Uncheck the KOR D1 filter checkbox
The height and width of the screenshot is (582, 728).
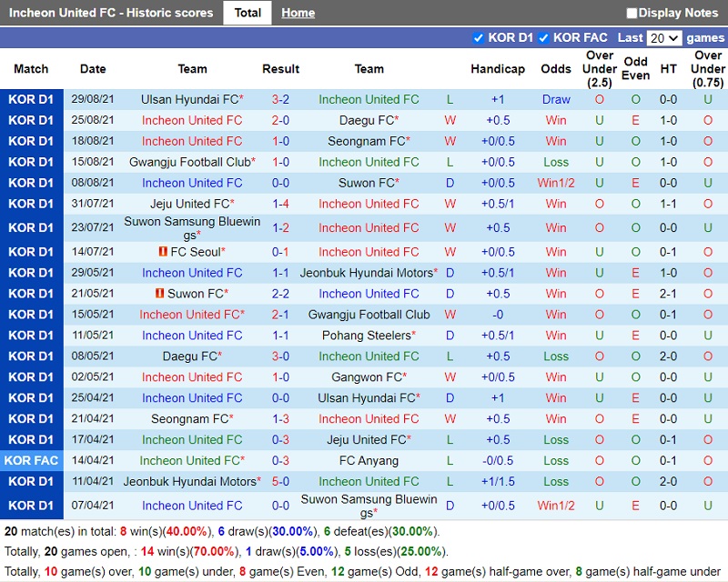479,37
